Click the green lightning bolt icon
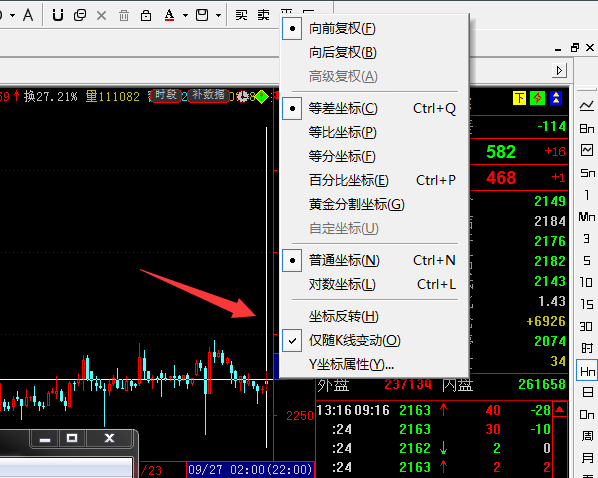This screenshot has width=598, height=478. (537, 98)
